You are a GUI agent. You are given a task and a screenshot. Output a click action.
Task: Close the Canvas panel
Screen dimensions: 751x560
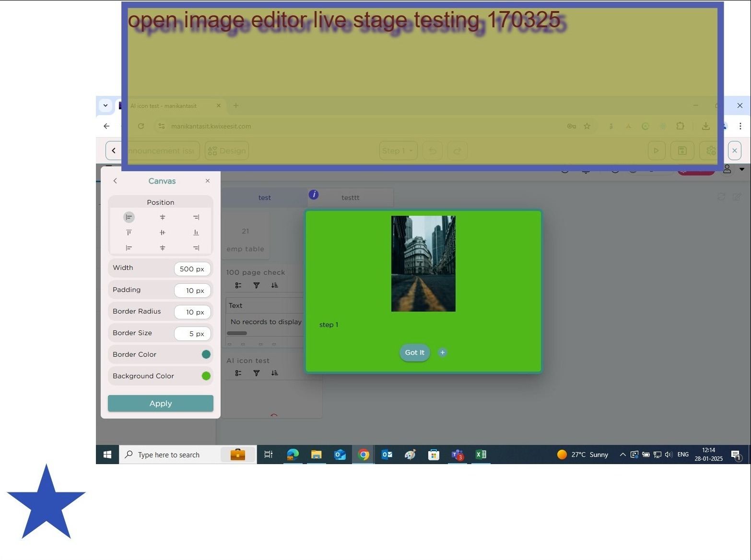click(208, 181)
